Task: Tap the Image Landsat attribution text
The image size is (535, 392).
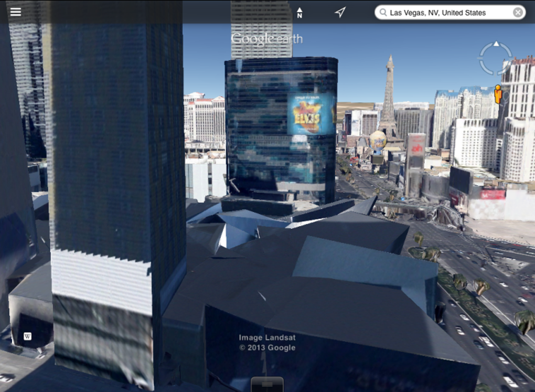Action: point(267,338)
